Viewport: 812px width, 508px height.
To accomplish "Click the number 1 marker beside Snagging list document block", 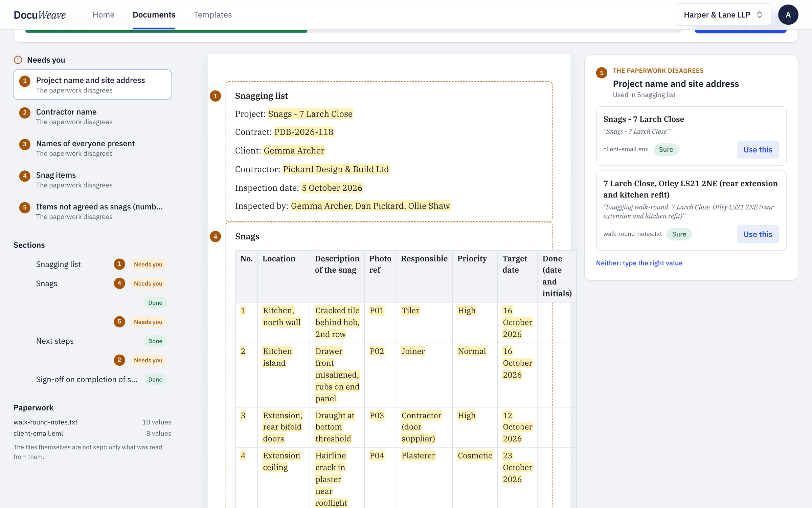I will [x=215, y=96].
